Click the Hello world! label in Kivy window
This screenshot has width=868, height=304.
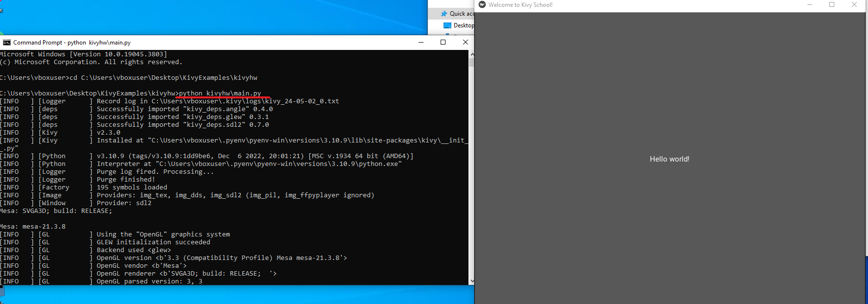[x=669, y=159]
